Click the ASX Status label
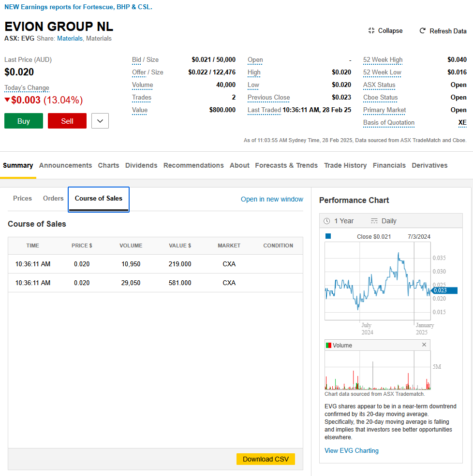Viewport: 473px width, 476px height. 379,85
